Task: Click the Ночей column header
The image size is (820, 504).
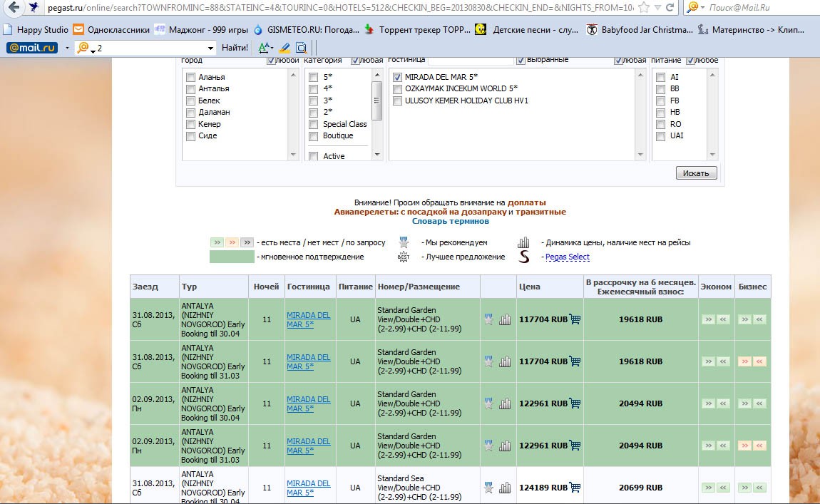Action: click(x=266, y=287)
